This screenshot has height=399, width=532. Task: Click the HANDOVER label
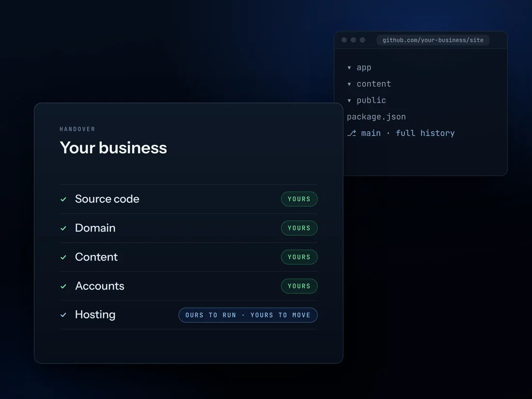[x=77, y=129]
